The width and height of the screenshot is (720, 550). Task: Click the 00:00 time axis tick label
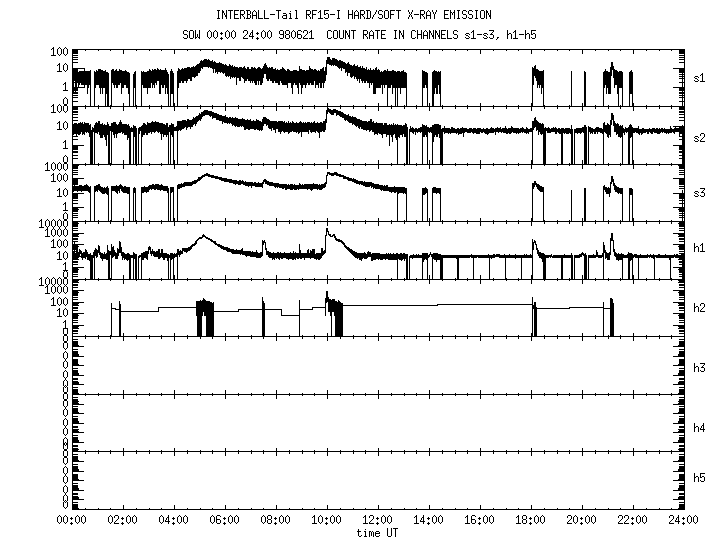tap(71, 520)
